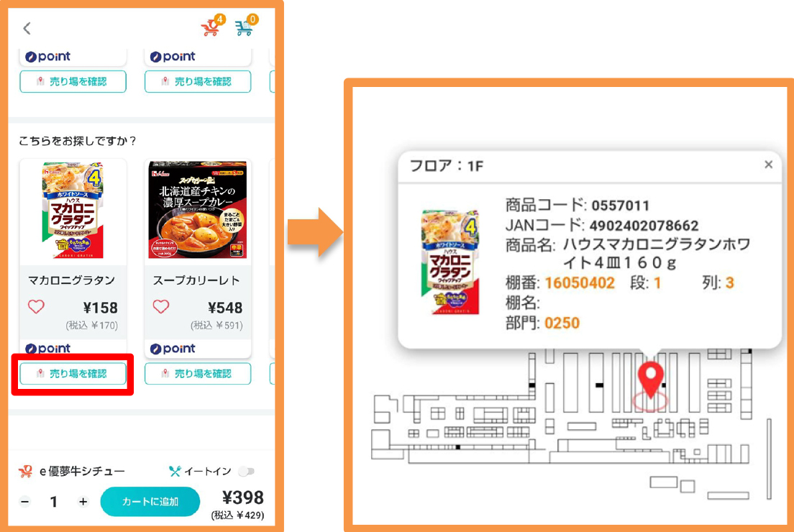Image resolution: width=794 pixels, height=532 pixels.
Task: Click the top-left 売り場を確認 button
Action: pyautogui.click(x=73, y=81)
